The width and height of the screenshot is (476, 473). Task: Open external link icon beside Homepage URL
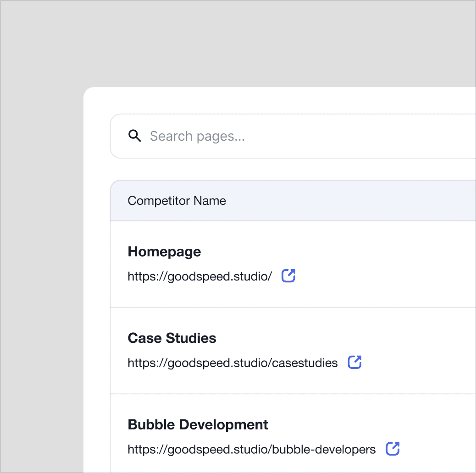(288, 276)
